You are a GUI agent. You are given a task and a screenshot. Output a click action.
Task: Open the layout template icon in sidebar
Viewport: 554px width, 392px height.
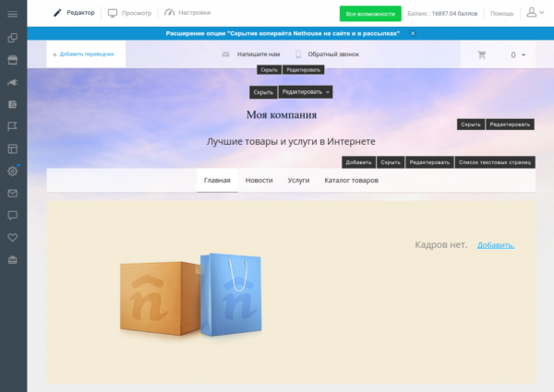pos(13,148)
